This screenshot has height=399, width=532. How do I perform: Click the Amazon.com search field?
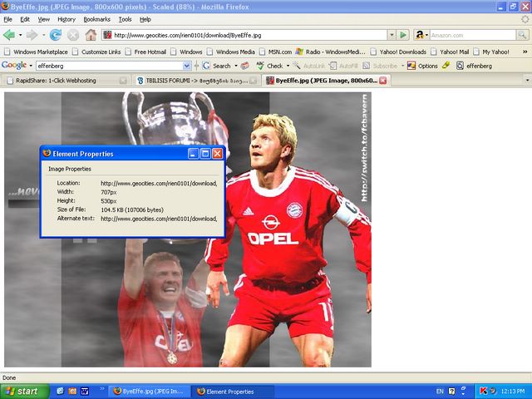pos(473,35)
